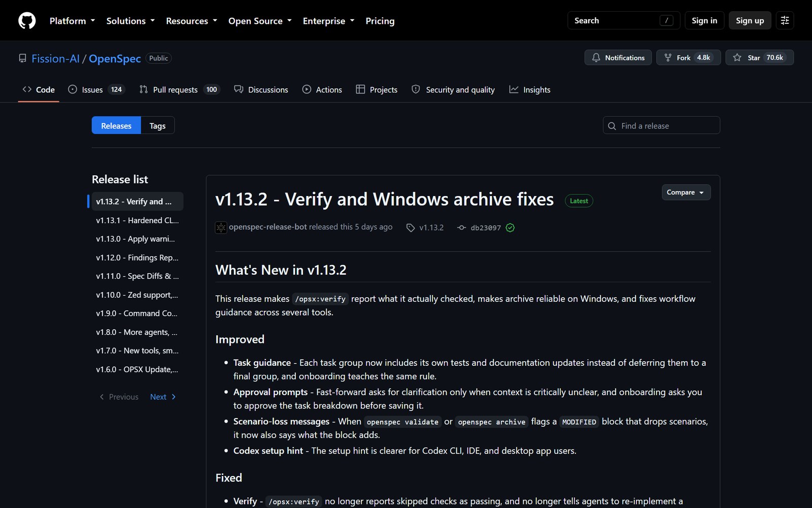This screenshot has height=508, width=812.
Task: Open the Code tab
Action: [x=39, y=89]
